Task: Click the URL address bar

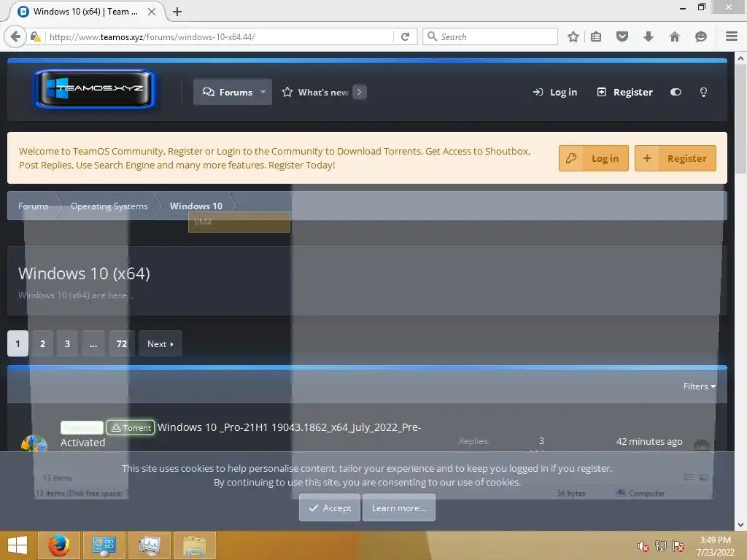Action: point(219,36)
